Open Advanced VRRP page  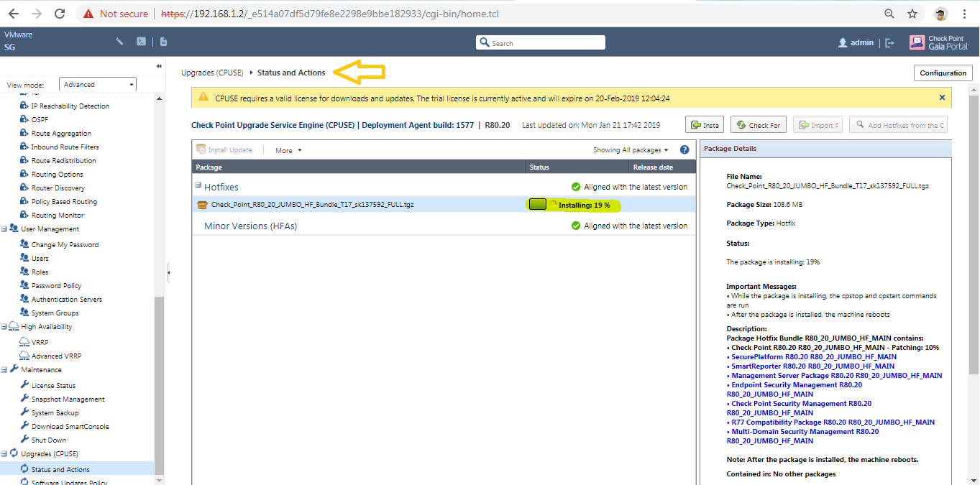coord(56,356)
